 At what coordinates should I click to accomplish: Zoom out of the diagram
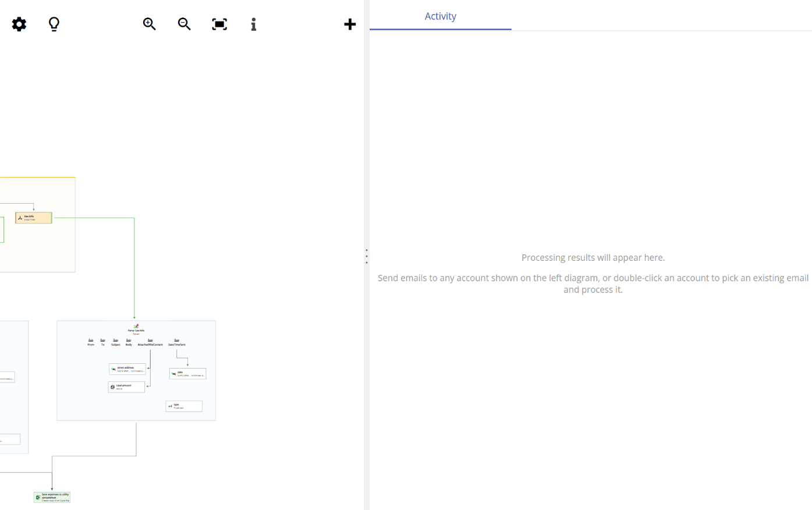184,24
